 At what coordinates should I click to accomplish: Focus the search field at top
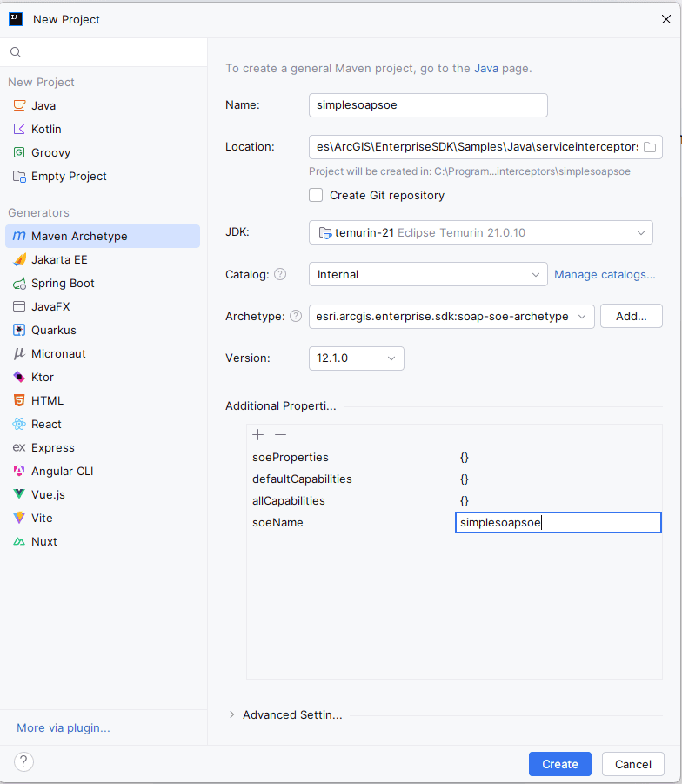(104, 52)
